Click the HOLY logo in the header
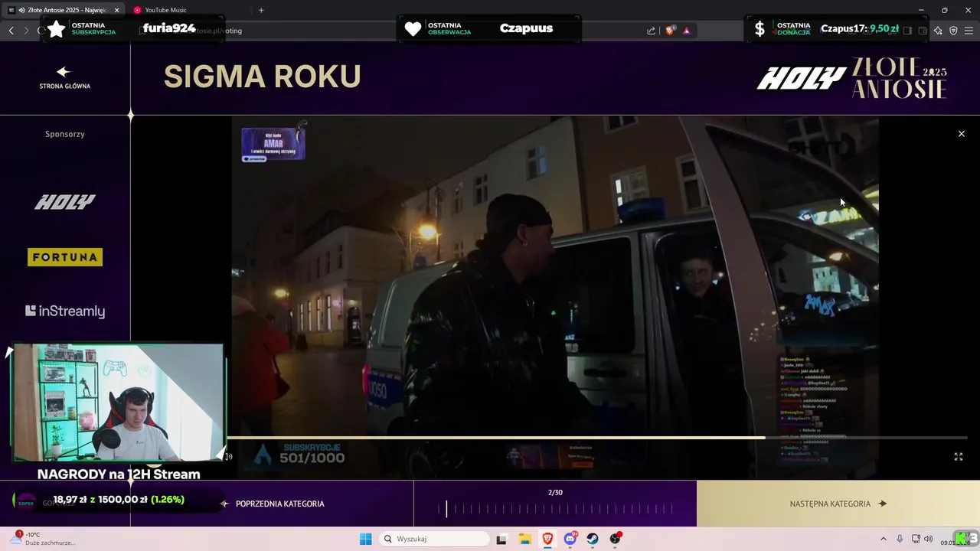Viewport: 980px width, 551px height. point(802,78)
